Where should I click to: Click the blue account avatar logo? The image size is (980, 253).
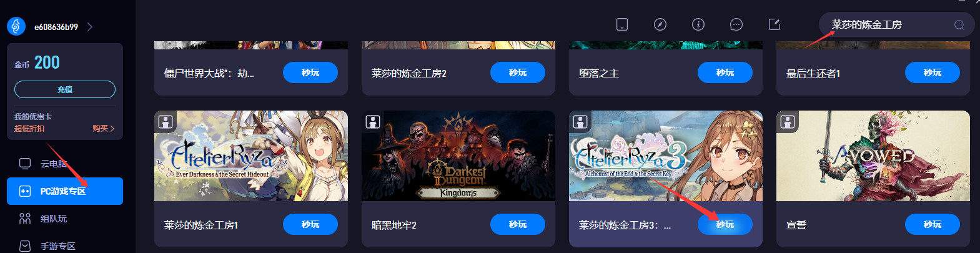16,27
